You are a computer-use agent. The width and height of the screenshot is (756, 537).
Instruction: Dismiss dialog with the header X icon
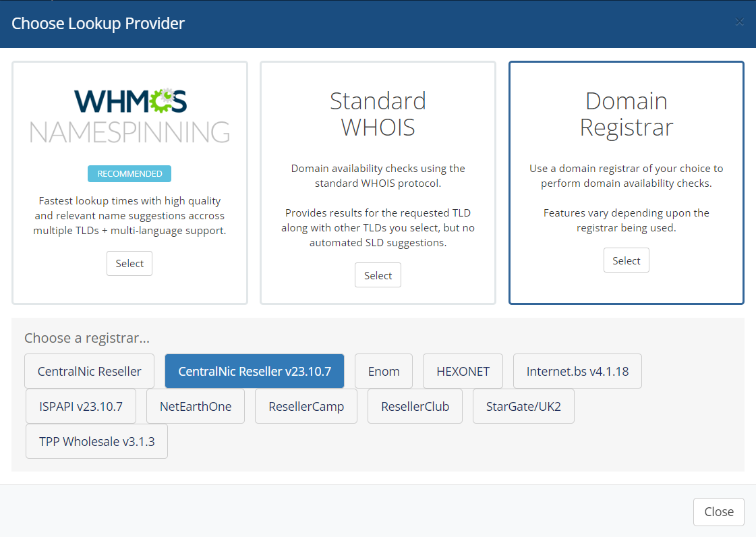[739, 22]
